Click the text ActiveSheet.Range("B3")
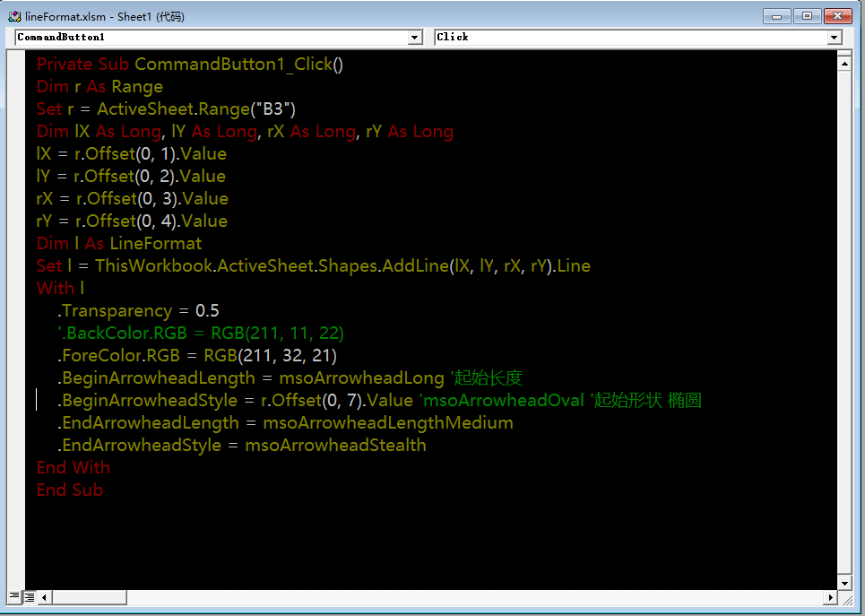 click(196, 108)
